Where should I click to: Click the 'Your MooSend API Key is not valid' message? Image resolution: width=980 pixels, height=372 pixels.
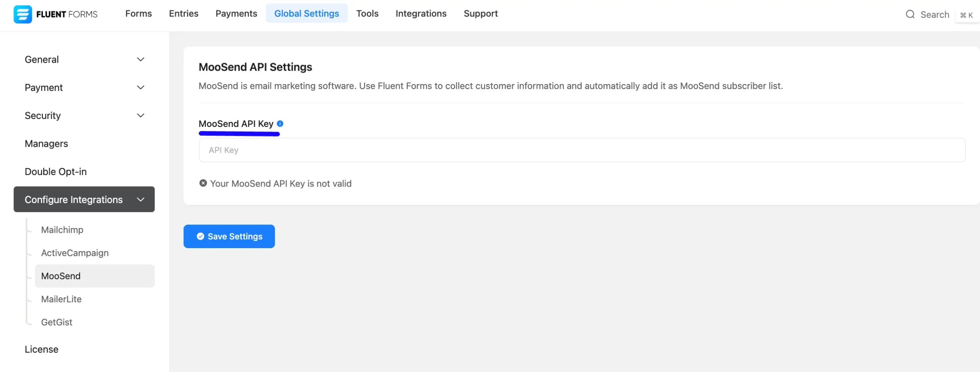pyautogui.click(x=281, y=184)
